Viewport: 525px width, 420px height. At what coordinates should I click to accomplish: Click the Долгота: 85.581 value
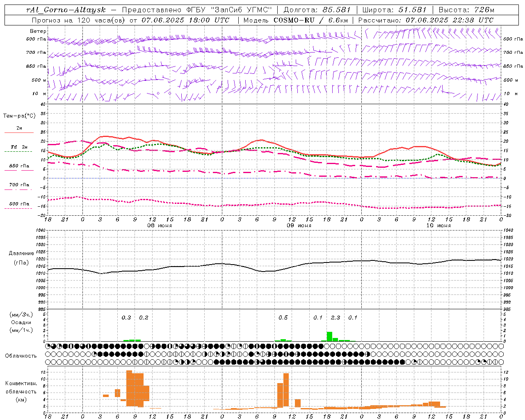(317, 10)
